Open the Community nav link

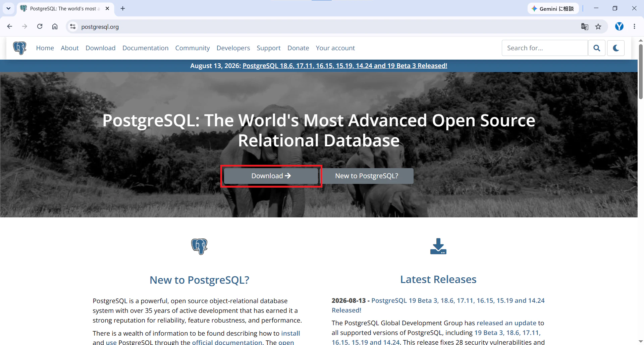tap(193, 48)
